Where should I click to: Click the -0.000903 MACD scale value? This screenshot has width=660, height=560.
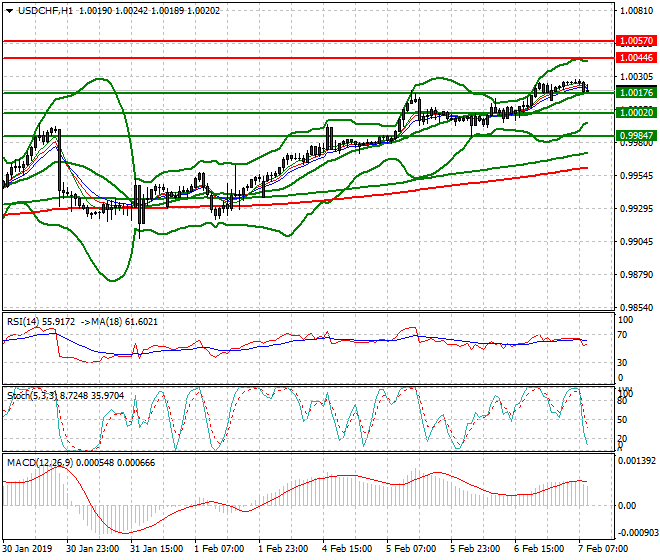pyautogui.click(x=637, y=533)
